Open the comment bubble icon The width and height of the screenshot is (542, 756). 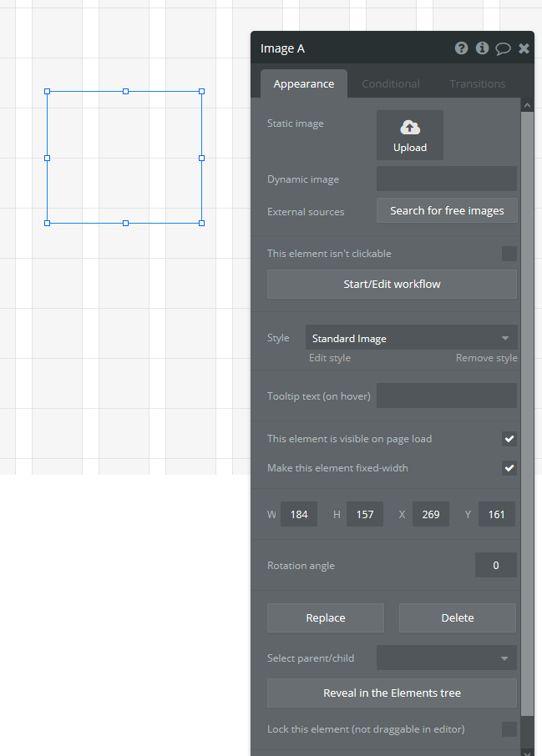(503, 48)
